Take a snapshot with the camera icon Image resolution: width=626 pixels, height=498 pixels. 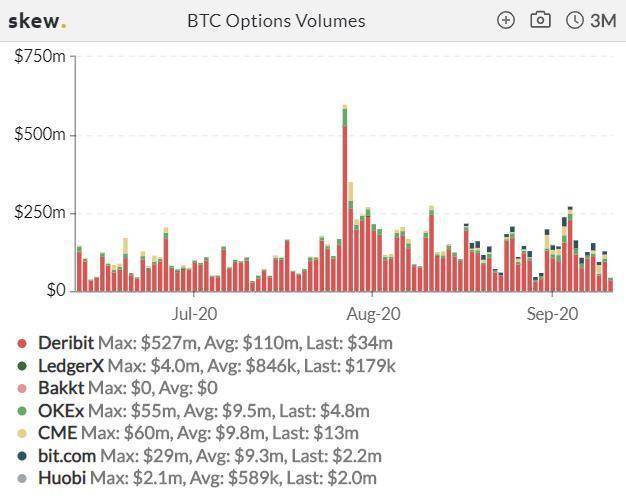[x=540, y=20]
